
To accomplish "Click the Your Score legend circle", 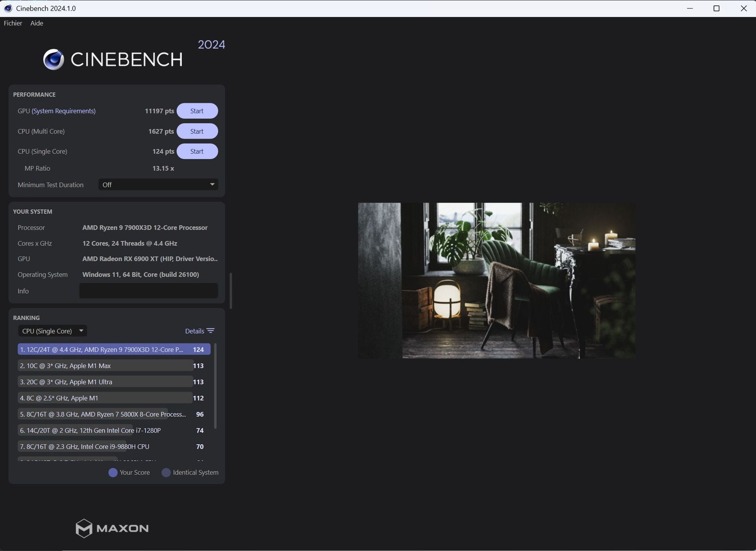I will tap(113, 473).
